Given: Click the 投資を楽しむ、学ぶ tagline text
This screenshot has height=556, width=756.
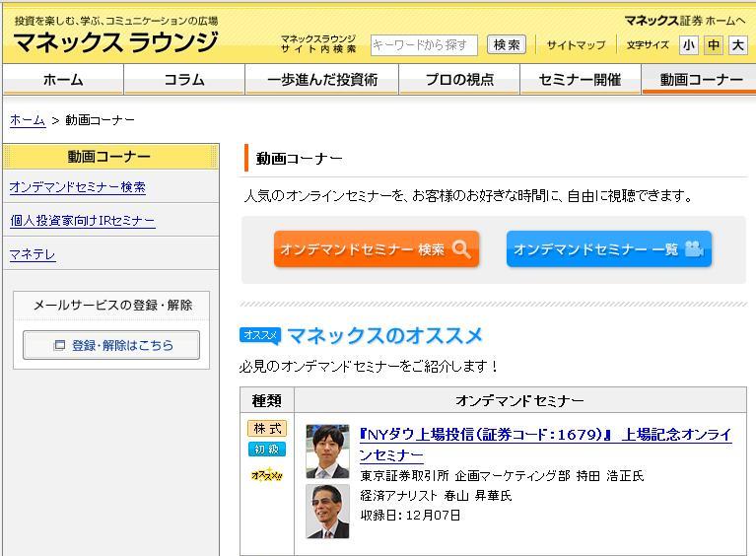Looking at the screenshot, I should (116, 21).
